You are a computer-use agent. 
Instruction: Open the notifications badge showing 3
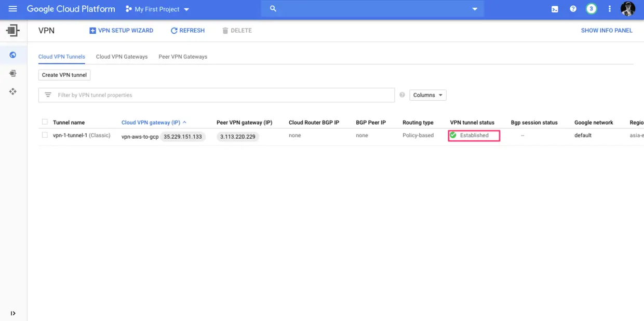[x=591, y=9]
